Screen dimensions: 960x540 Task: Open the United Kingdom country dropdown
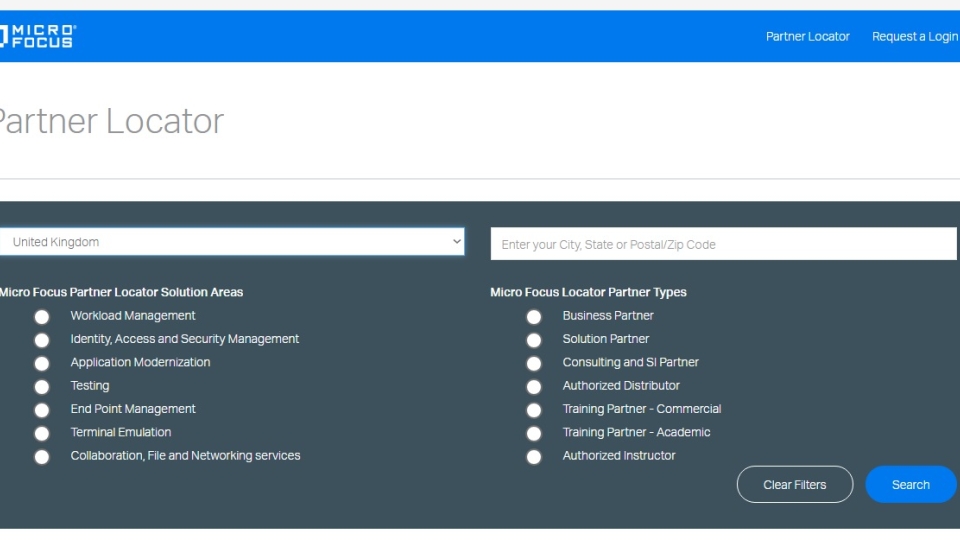pos(232,242)
